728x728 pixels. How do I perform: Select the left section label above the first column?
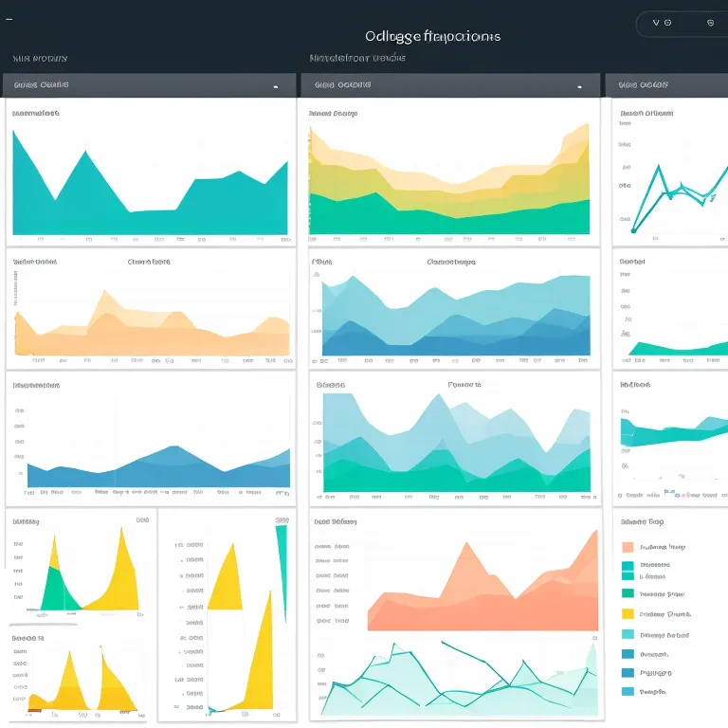tap(38, 59)
